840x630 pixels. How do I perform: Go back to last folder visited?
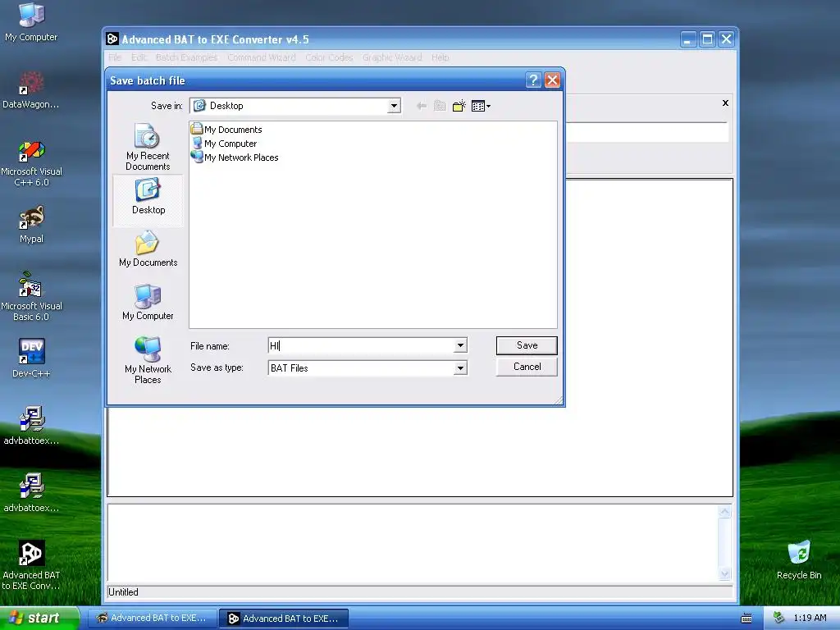pos(421,106)
